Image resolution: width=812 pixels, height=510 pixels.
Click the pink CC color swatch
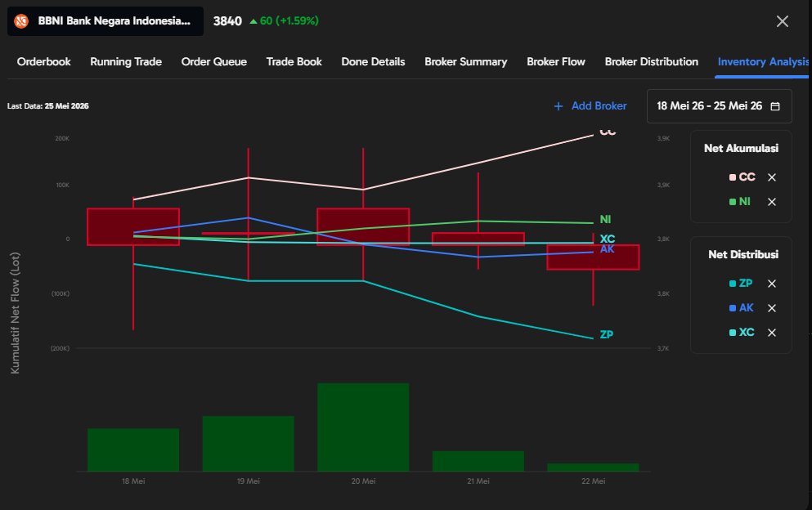pyautogui.click(x=732, y=177)
